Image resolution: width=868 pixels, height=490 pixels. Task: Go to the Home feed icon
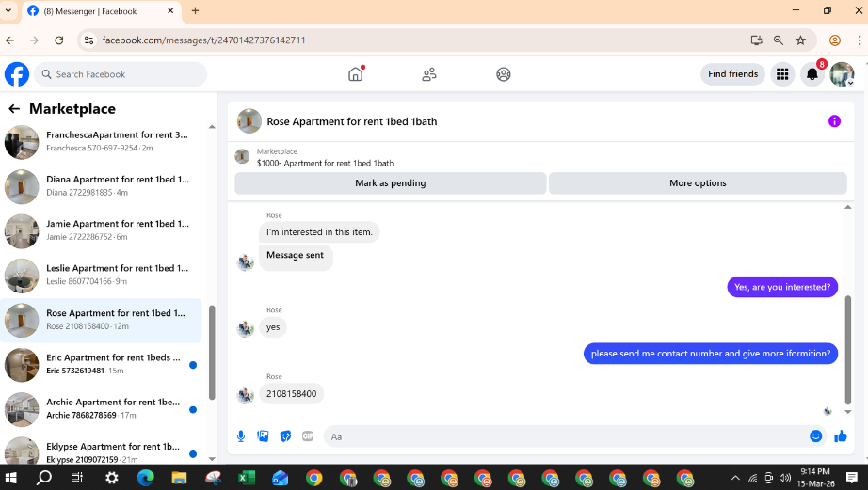356,74
